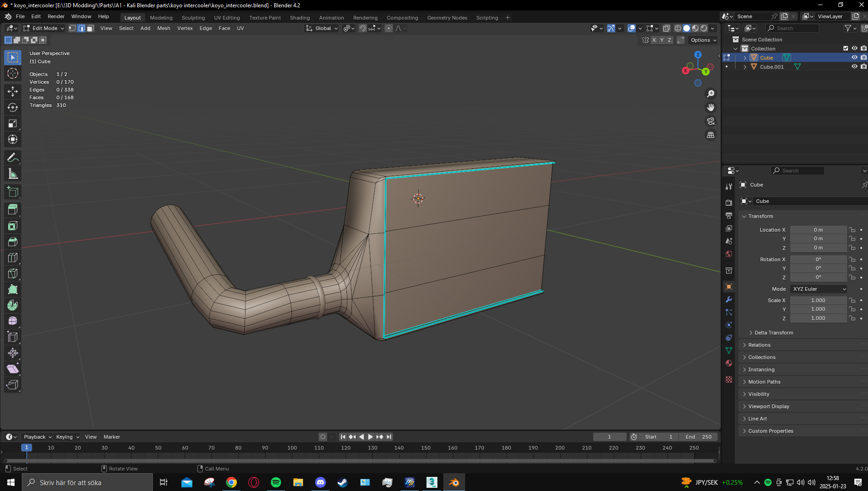Image resolution: width=868 pixels, height=491 pixels.
Task: Hide Cube.001 in viewport via eye icon
Action: pyautogui.click(x=854, y=66)
